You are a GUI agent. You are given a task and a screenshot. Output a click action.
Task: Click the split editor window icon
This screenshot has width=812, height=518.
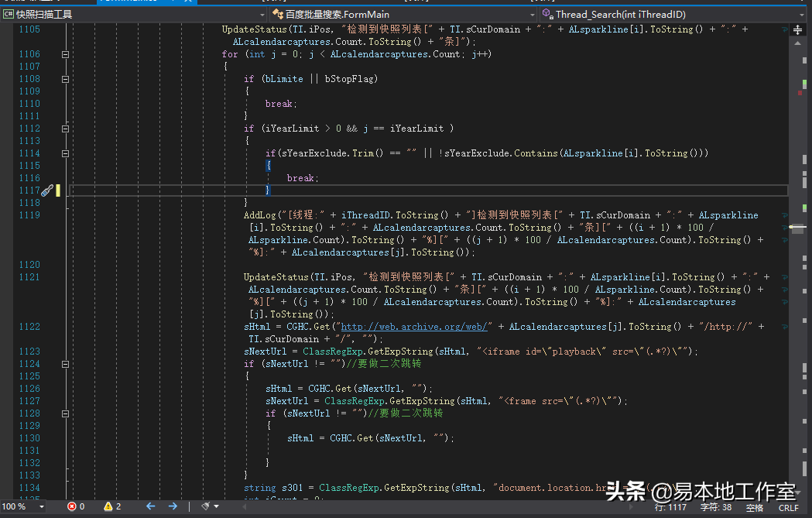[x=797, y=29]
